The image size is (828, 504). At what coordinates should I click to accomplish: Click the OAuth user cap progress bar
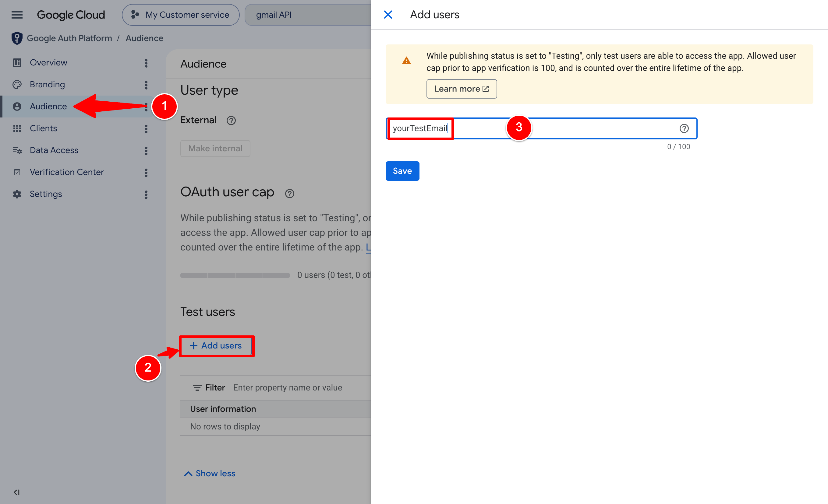[x=235, y=275]
